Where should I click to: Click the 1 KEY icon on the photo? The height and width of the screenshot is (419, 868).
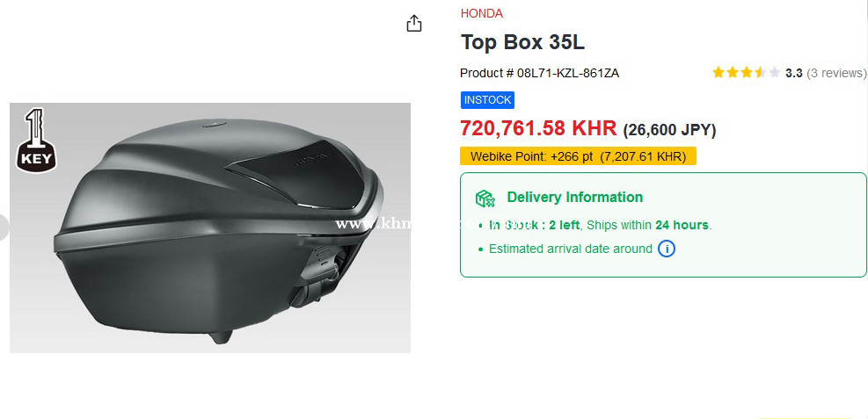pos(34,139)
